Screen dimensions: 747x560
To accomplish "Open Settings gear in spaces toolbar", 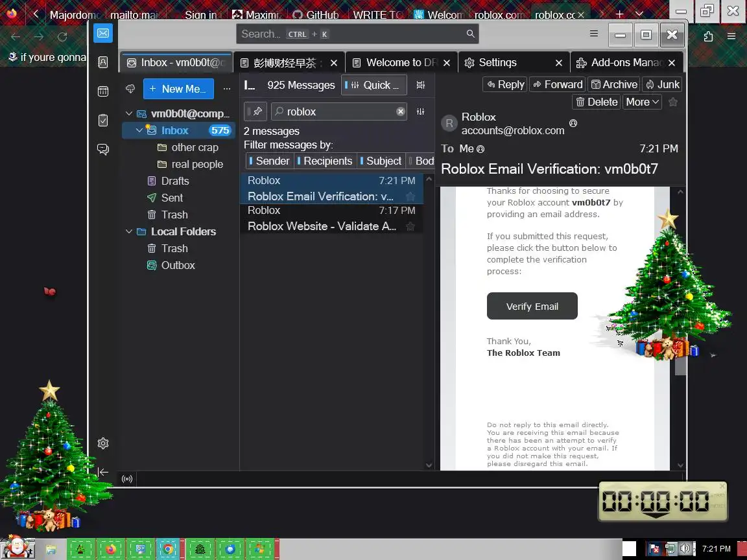I will pyautogui.click(x=103, y=443).
